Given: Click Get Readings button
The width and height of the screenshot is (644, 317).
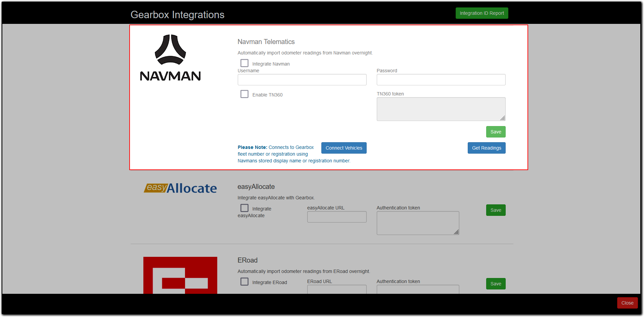Looking at the screenshot, I should pyautogui.click(x=487, y=148).
